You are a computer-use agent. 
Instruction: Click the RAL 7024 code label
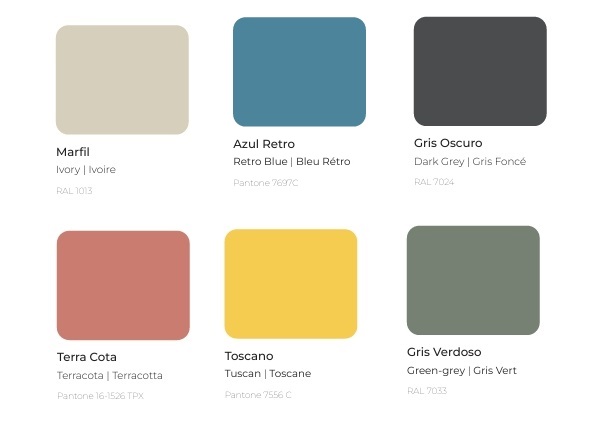coord(434,182)
